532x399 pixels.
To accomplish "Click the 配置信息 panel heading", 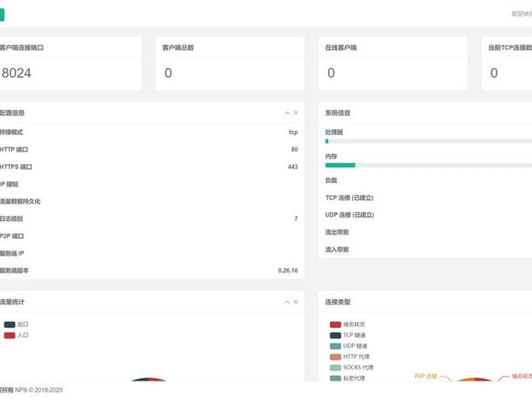I will pos(12,113).
